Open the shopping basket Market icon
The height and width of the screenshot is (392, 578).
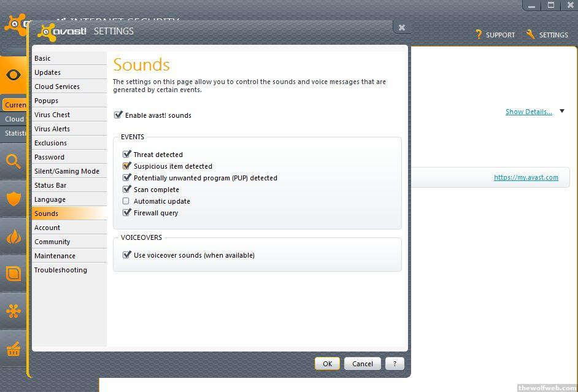(13, 350)
